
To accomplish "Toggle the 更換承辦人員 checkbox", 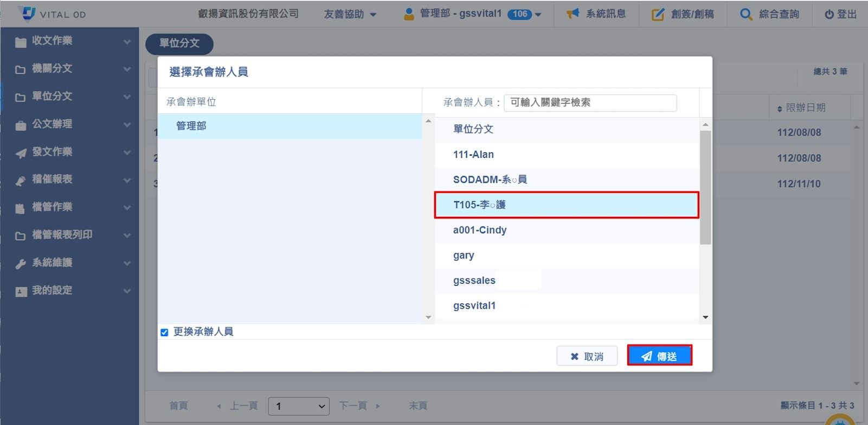I will (x=164, y=332).
